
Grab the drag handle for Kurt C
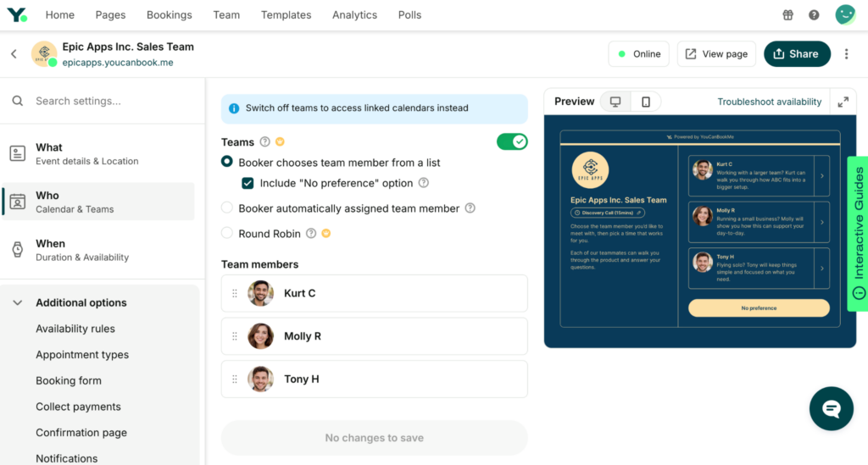click(x=235, y=294)
